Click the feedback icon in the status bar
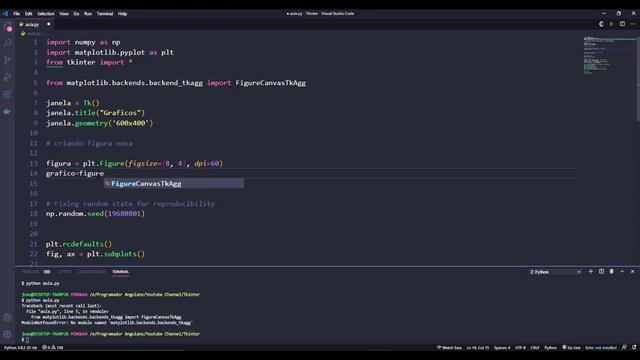640x360 pixels. pos(624,348)
